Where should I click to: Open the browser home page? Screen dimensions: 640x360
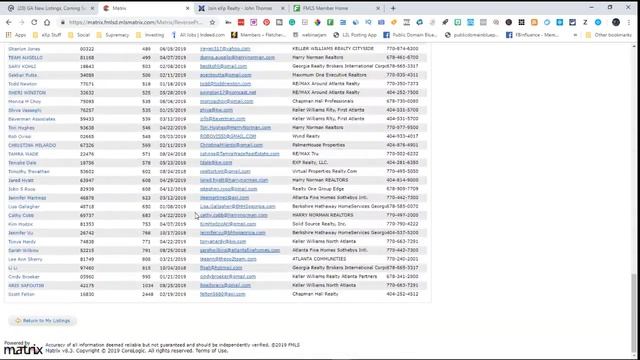47,22
